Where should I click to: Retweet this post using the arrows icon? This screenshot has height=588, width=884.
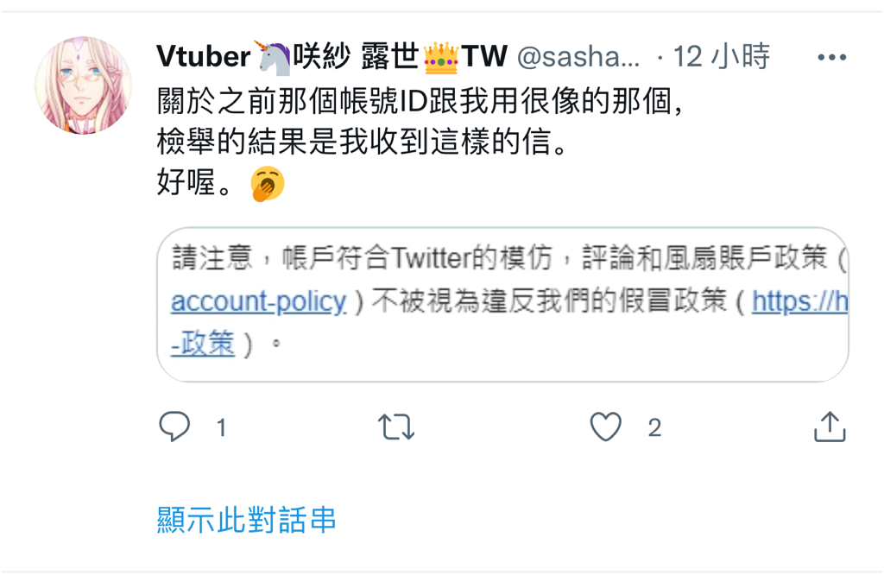click(396, 427)
